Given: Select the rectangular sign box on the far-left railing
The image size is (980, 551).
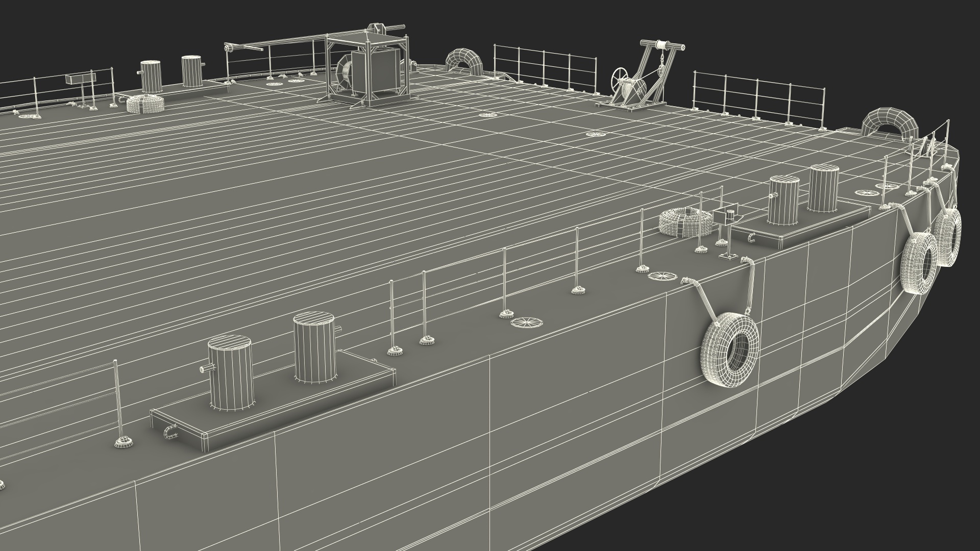Looking at the screenshot, I should [x=80, y=79].
